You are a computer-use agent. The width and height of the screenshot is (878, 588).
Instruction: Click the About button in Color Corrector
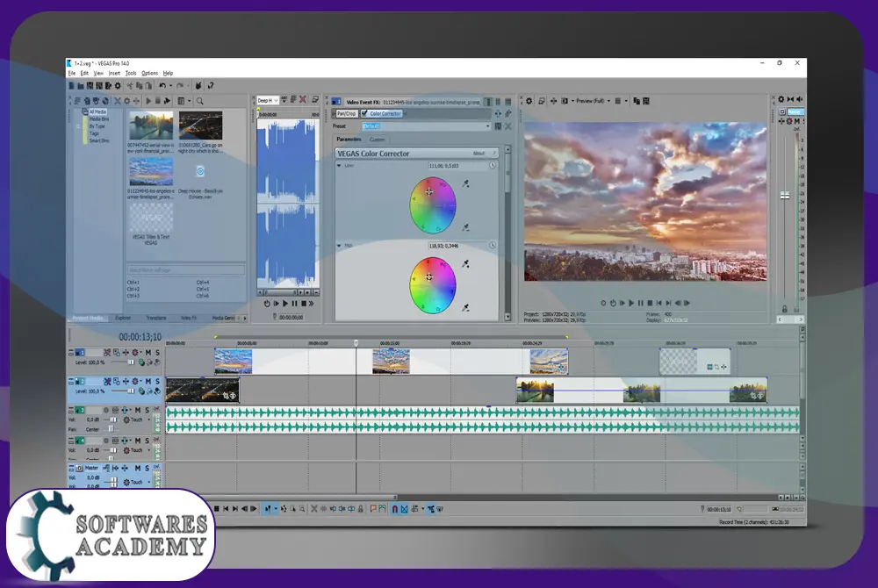479,154
